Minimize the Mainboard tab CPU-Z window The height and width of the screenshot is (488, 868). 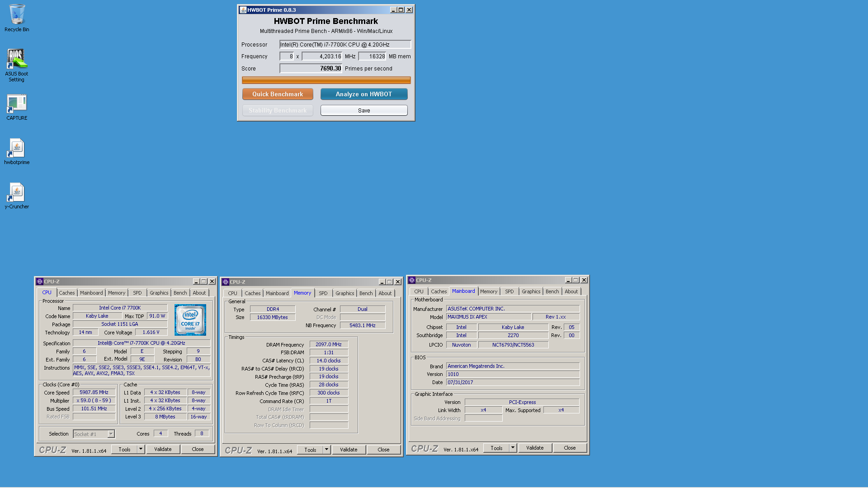[x=568, y=280]
